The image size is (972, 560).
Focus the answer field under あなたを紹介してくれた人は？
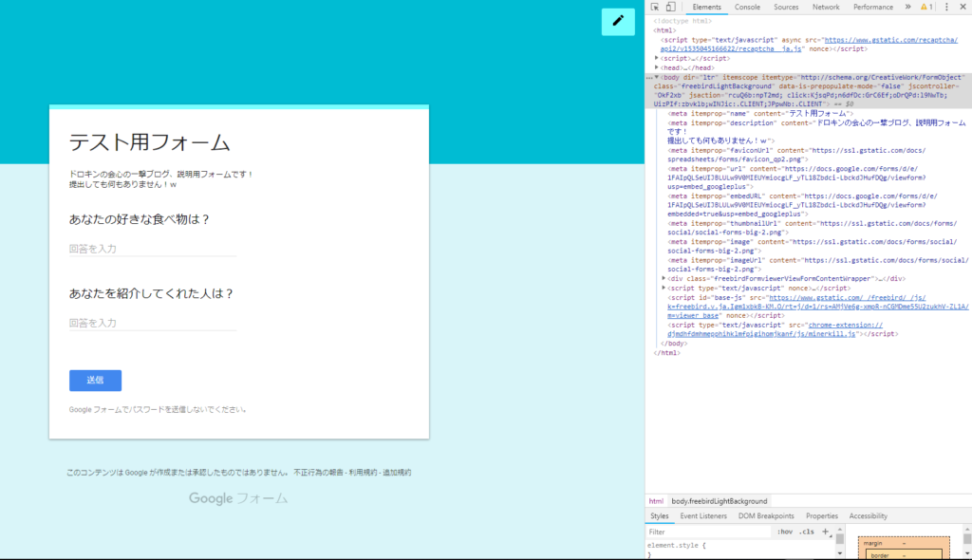coord(153,323)
